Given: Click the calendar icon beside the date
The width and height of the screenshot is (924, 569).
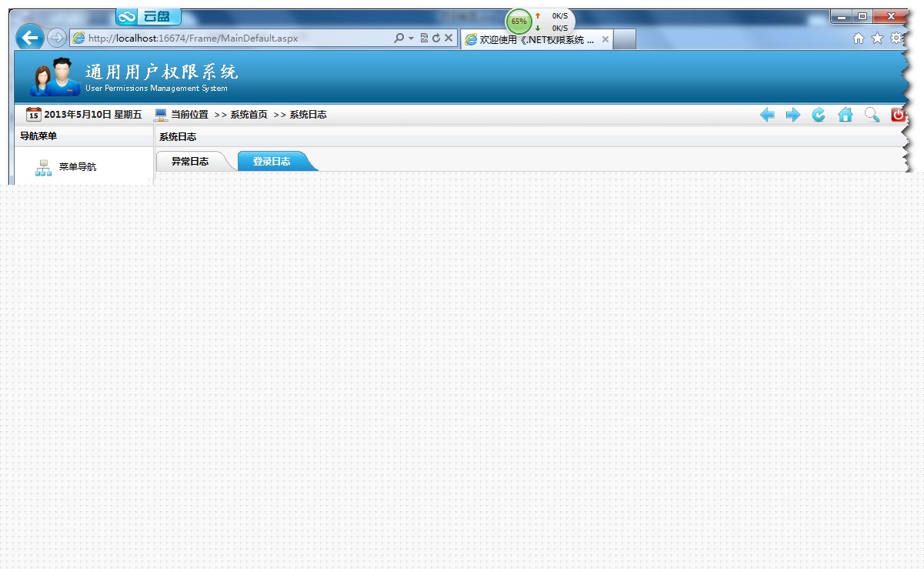Looking at the screenshot, I should click(x=33, y=115).
